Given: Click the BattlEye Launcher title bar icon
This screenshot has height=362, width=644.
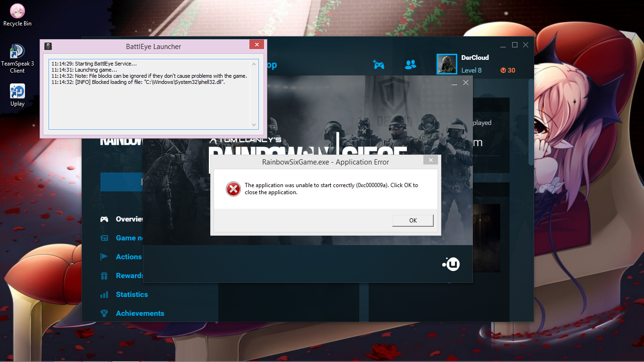Looking at the screenshot, I should (48, 46).
